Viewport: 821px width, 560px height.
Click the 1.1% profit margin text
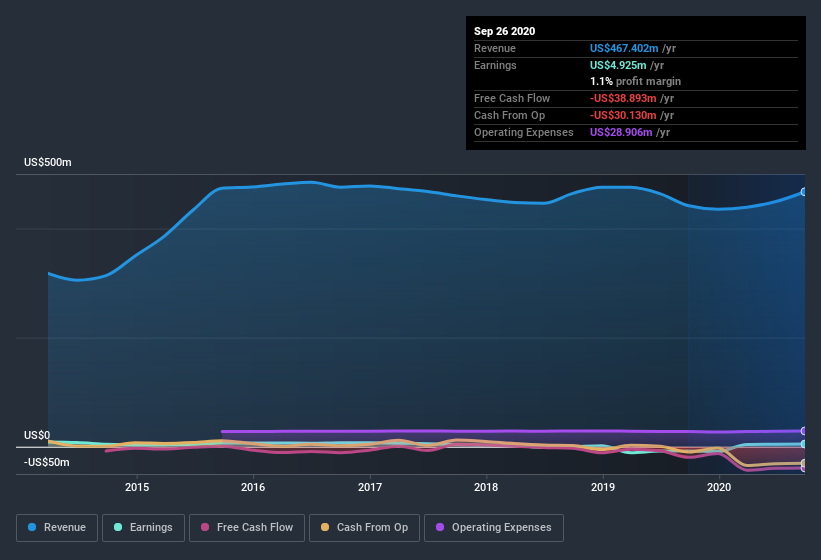(635, 82)
